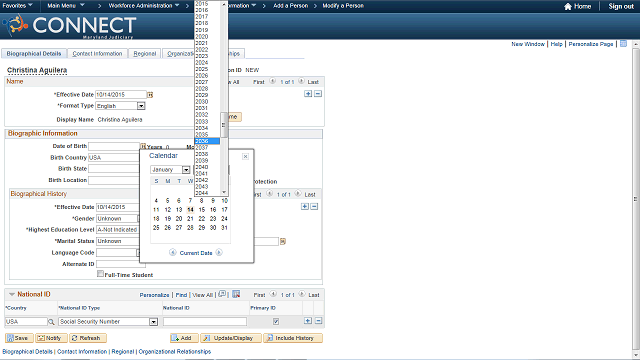
Task: Click year list scrollbar thumb
Action: [224, 125]
